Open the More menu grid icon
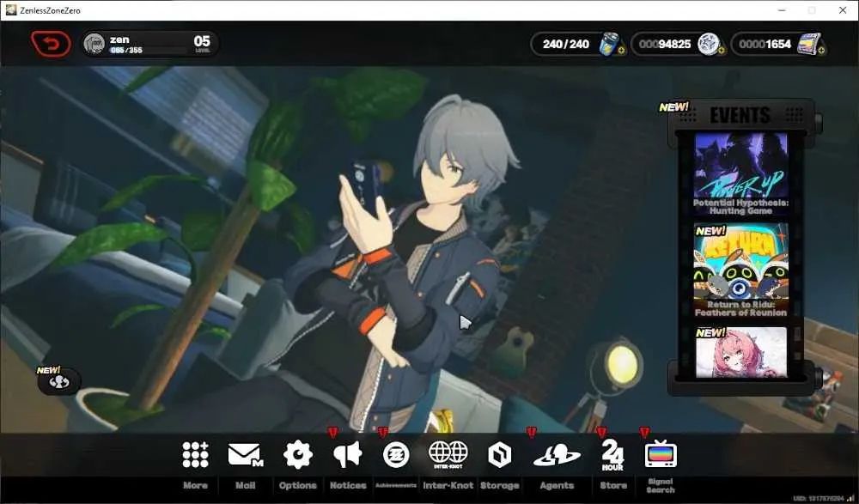 [x=196, y=455]
